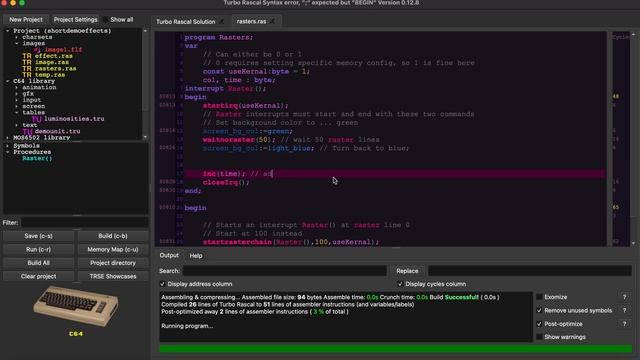The width and height of the screenshot is (640, 360).
Task: Expand the animation folder
Action: (16, 87)
